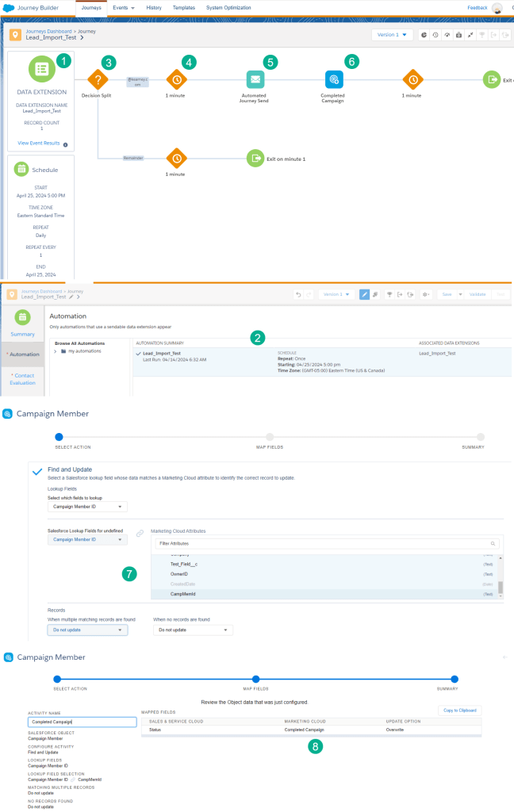Open the multiple matching records dropdown
This screenshot has height=812, width=514.
87,630
